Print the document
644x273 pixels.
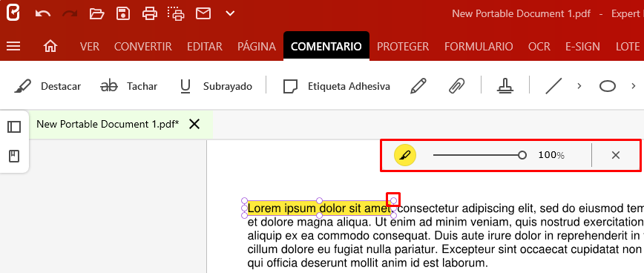[150, 13]
